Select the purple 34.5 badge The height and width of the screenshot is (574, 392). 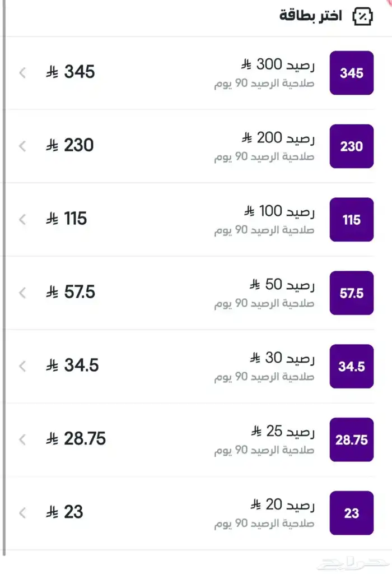click(x=352, y=366)
